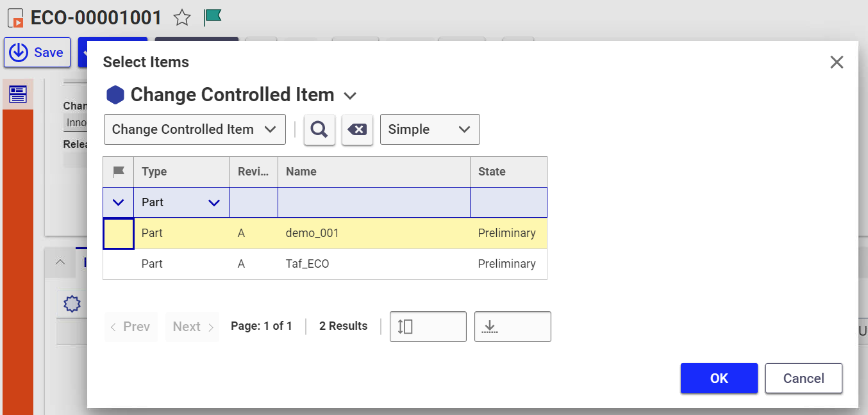Click the Name filter input field

click(374, 202)
